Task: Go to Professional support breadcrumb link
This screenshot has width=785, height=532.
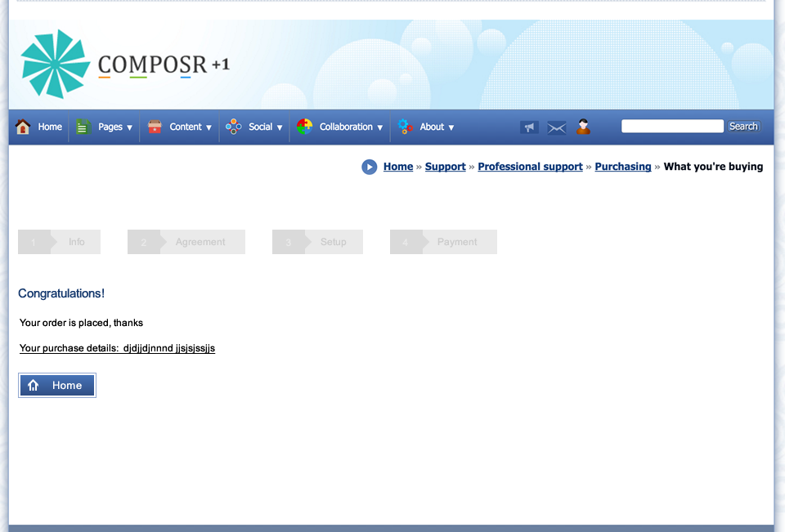Action: [530, 167]
